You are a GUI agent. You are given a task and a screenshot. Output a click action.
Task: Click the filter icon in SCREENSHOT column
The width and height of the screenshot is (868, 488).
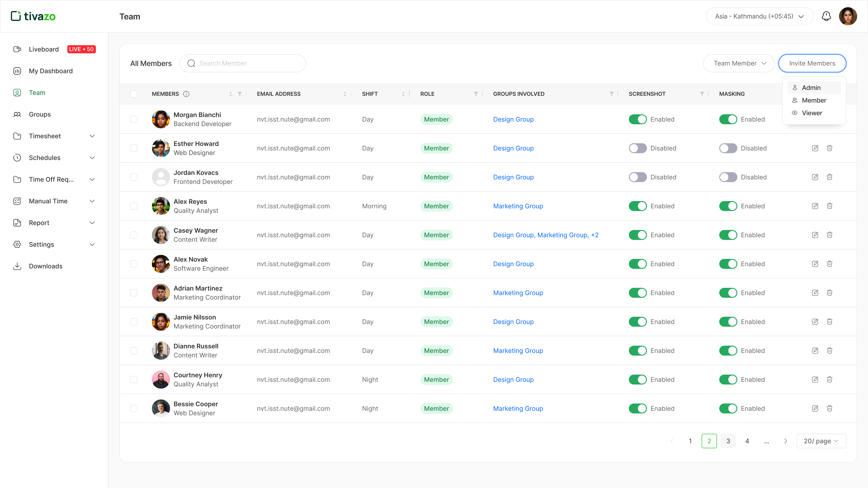pos(702,94)
